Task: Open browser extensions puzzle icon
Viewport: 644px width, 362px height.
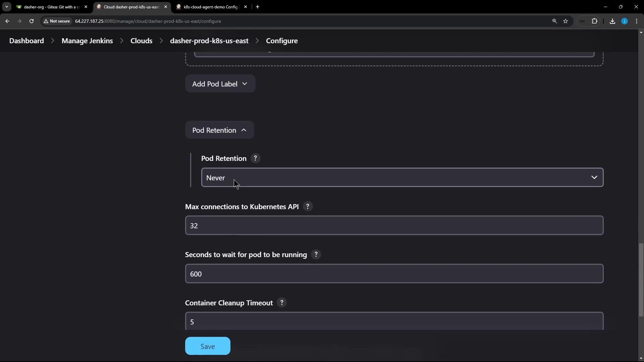Action: point(594,21)
